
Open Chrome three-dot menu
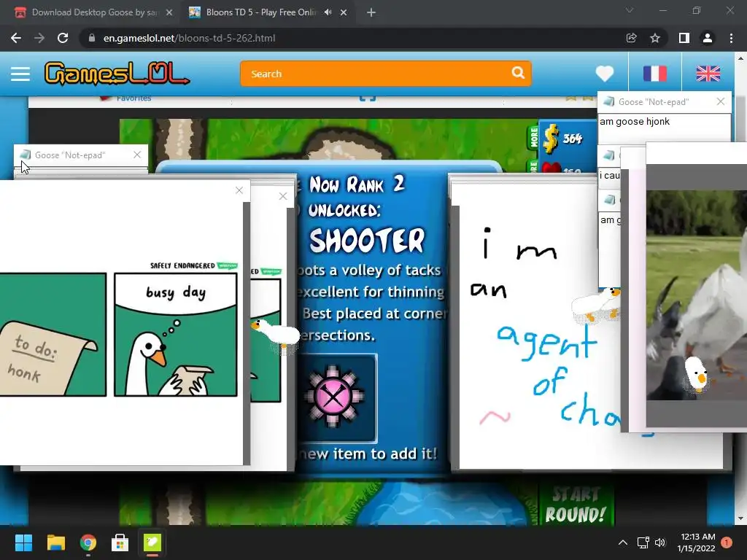(731, 38)
